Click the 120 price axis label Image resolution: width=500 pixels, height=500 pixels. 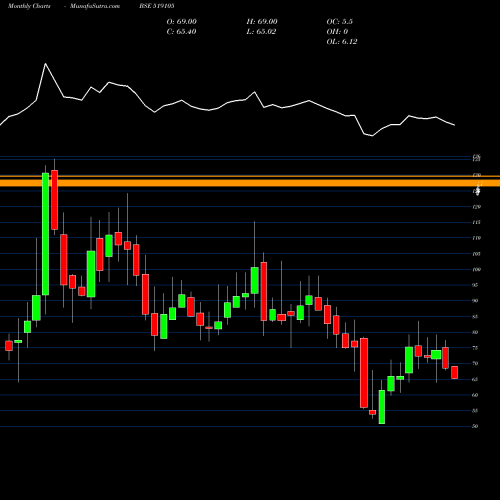[x=477, y=207]
